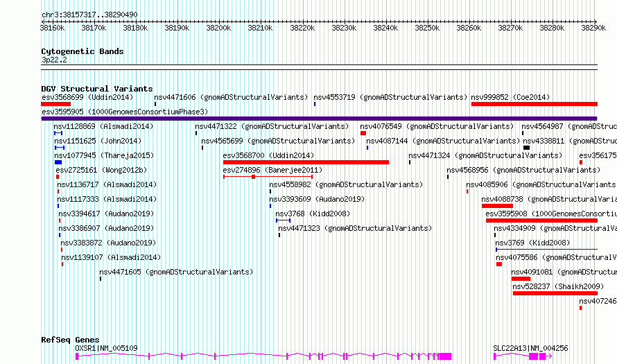
Task: Click nsv4075586 gnomAD variant label
Action: click(557, 257)
